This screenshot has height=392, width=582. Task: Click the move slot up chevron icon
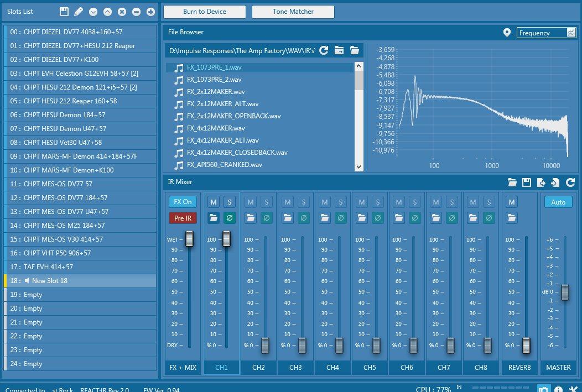tap(107, 12)
